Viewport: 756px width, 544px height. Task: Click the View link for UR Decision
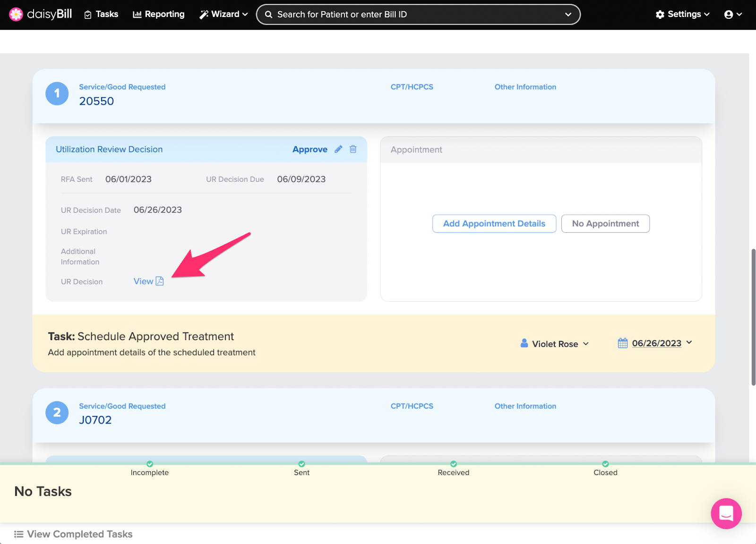point(143,281)
